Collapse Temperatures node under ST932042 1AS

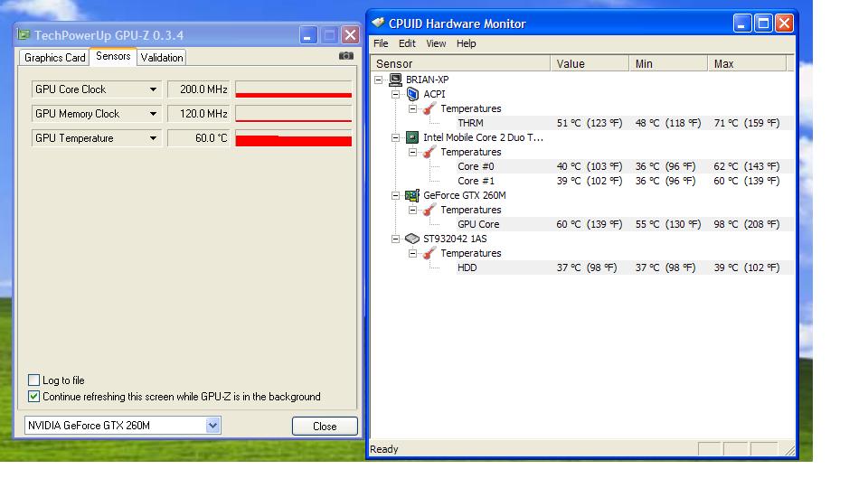coord(412,253)
